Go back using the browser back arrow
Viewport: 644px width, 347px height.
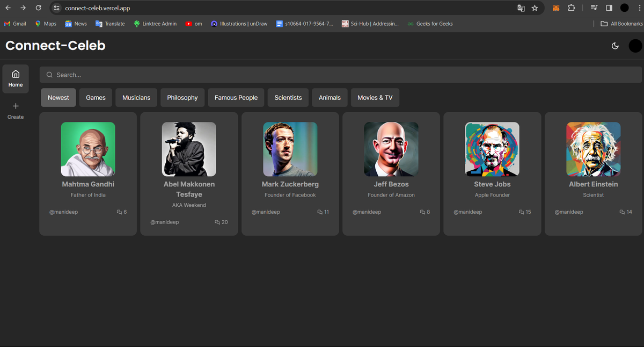8,8
